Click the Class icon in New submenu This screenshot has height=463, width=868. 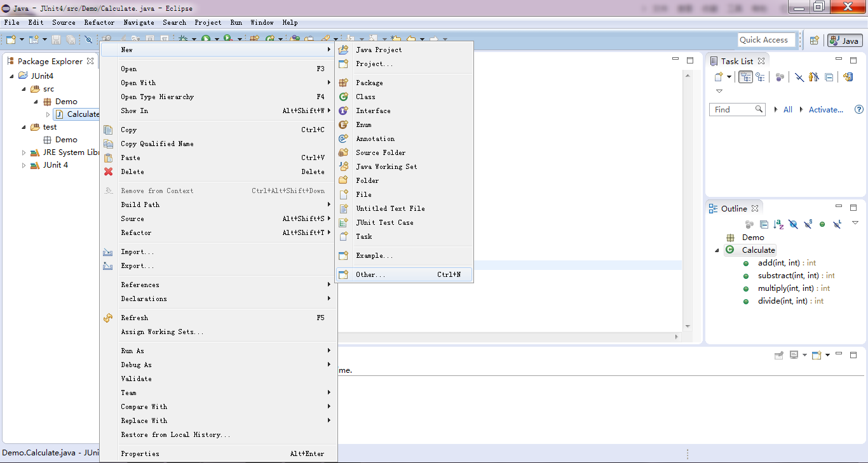point(343,97)
